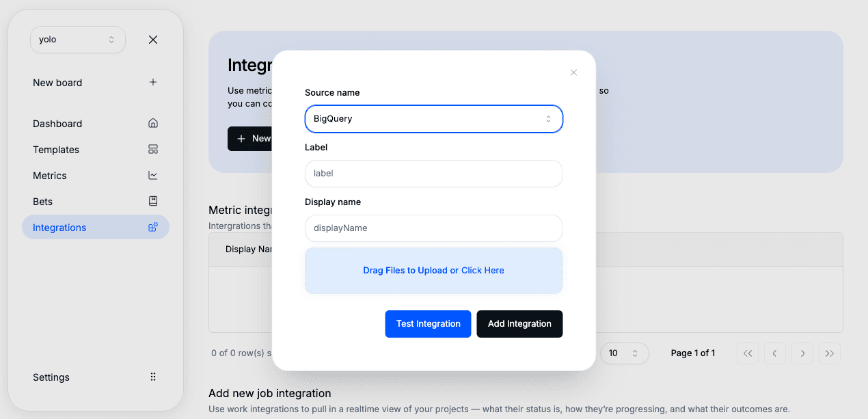Click the Integrations blocks icon

[153, 228]
